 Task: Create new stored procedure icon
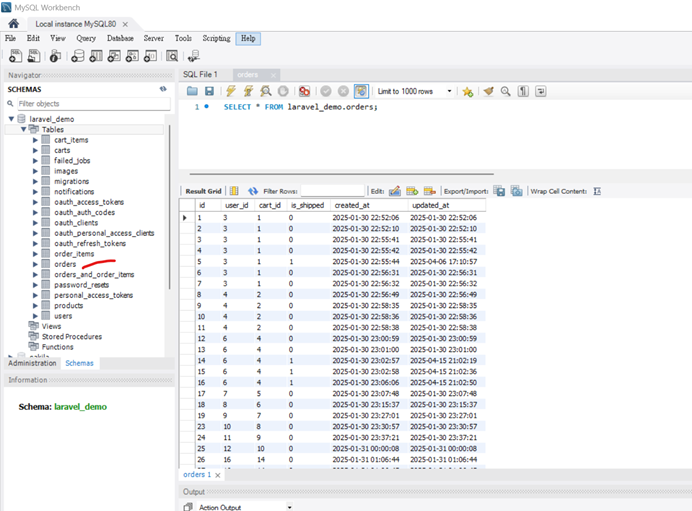132,56
